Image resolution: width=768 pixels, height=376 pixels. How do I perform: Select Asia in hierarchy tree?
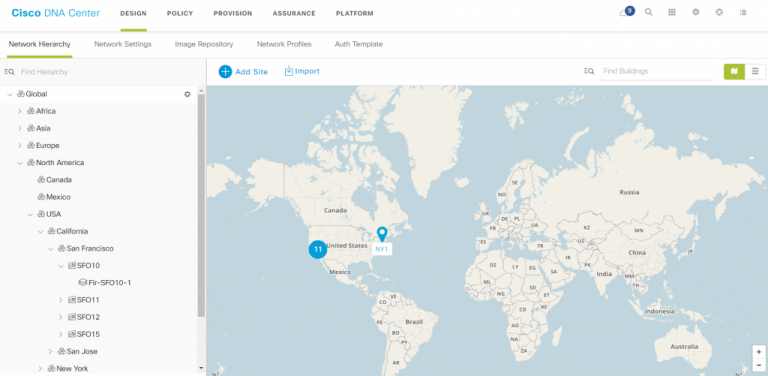pyautogui.click(x=43, y=128)
